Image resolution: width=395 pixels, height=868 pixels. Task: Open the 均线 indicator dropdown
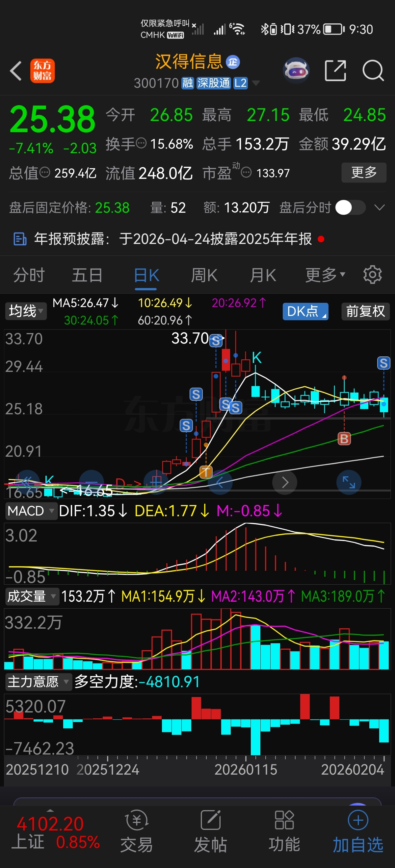pos(26,311)
